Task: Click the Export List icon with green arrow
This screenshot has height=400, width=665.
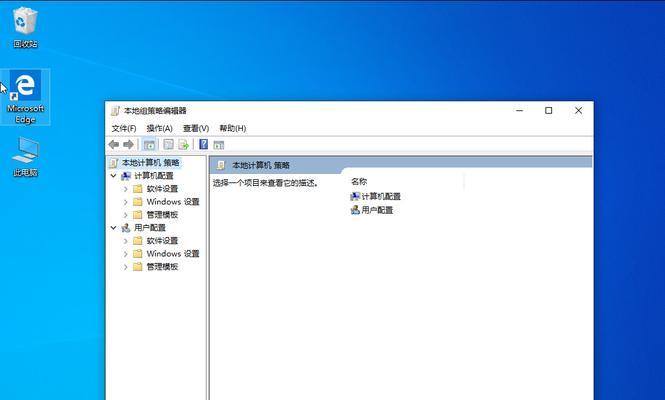Action: (x=183, y=145)
